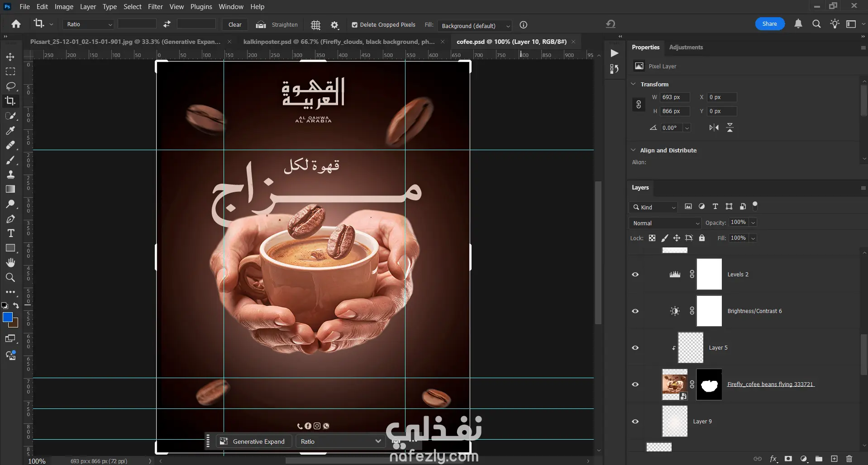Click the Share button
868x465 pixels.
tap(769, 24)
